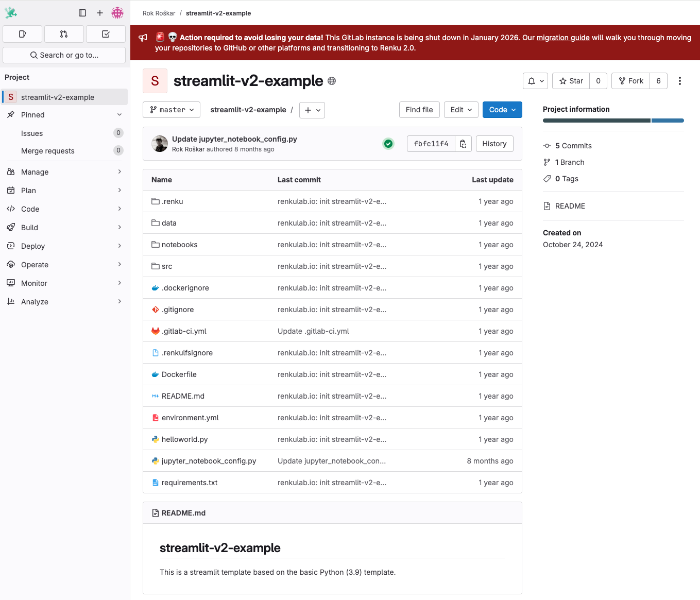The width and height of the screenshot is (700, 600).
Task: Click the public visibility globe icon
Action: [332, 81]
